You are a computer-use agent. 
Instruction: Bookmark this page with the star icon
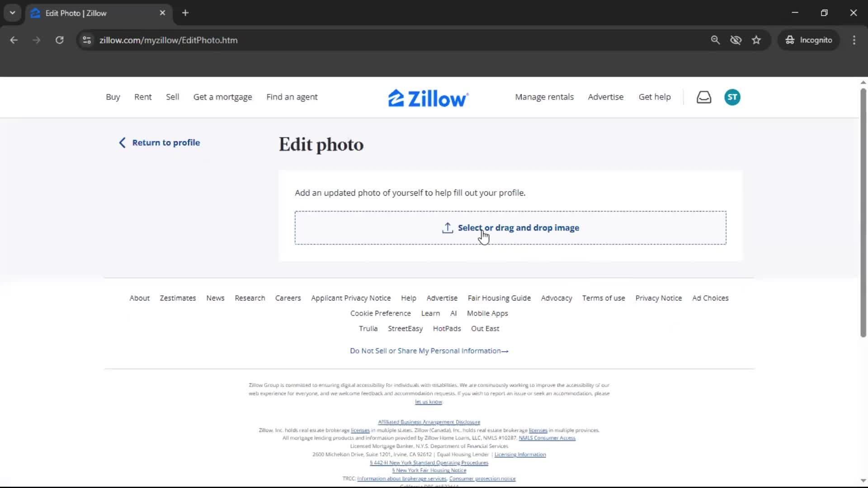pyautogui.click(x=756, y=40)
